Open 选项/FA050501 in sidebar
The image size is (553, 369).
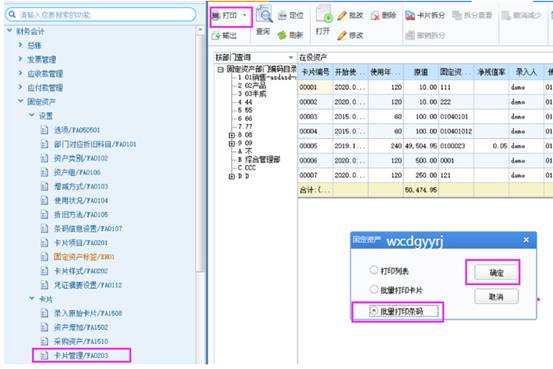tap(77, 130)
